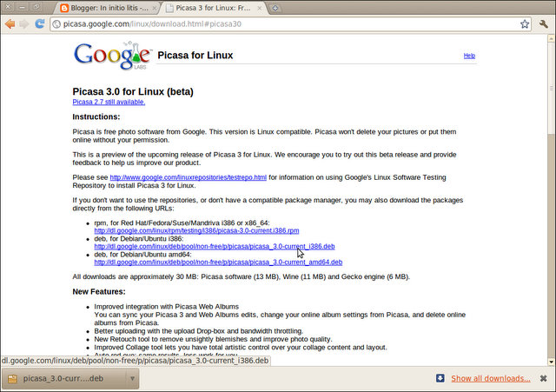Click the Blogger favicon on first tab
This screenshot has width=556, height=392.
64,8
